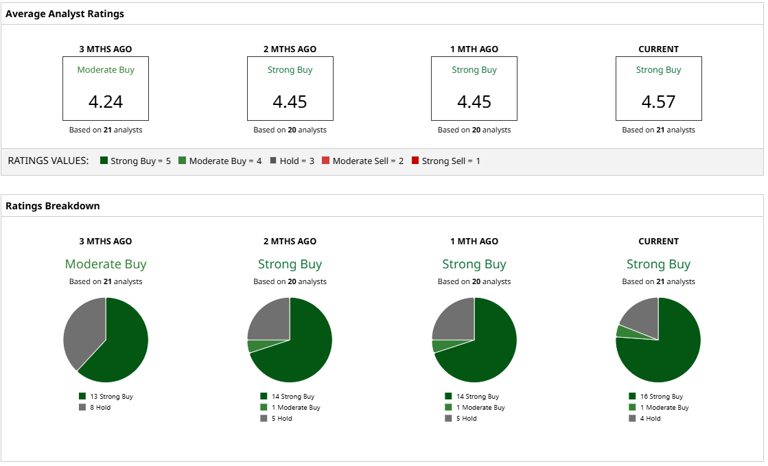The height and width of the screenshot is (466, 768).
Task: Click the Average Analyst Ratings header
Action: [x=65, y=14]
